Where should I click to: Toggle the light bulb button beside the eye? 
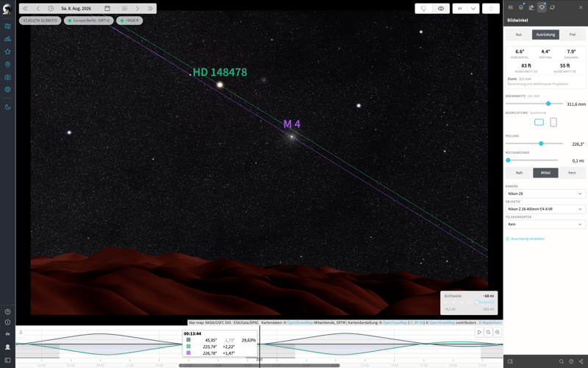(424, 9)
